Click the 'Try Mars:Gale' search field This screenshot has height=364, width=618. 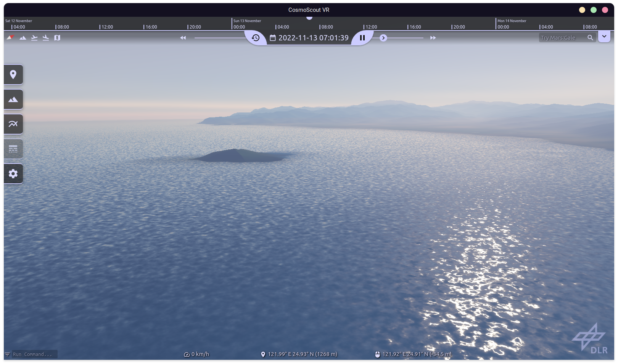(562, 38)
